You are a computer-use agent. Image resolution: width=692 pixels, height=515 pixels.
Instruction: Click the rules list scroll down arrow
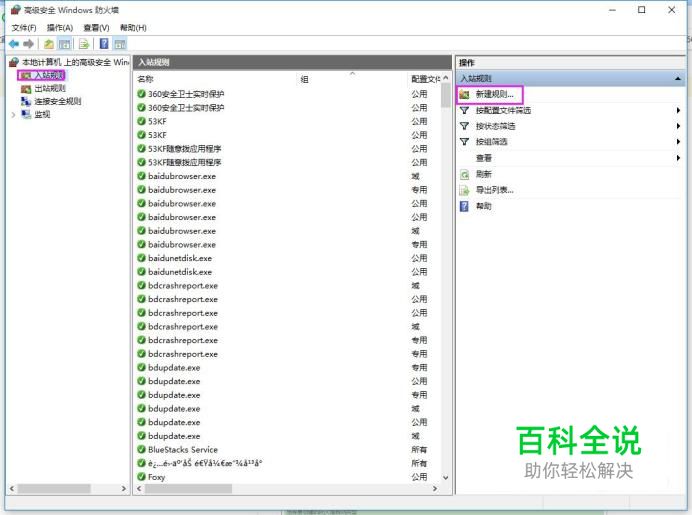click(445, 477)
